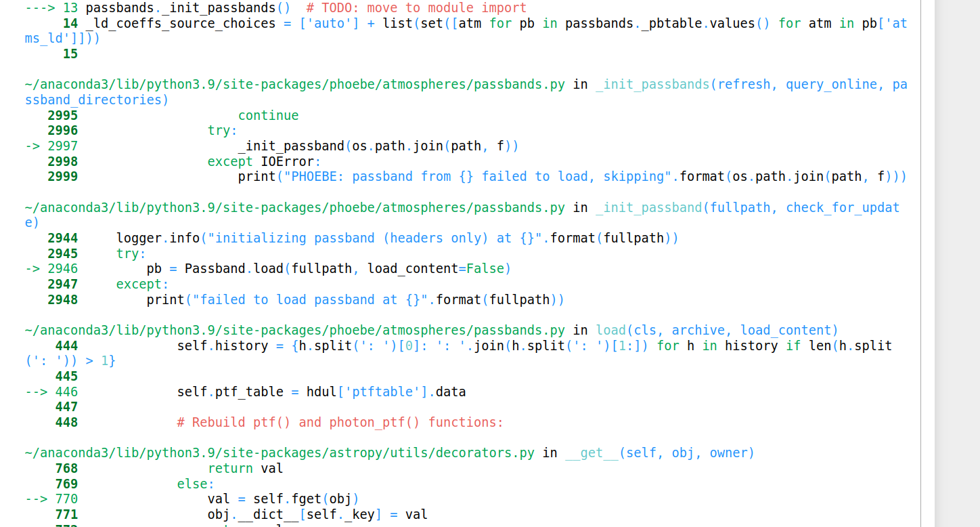Select 'self.fget(obj)' on line 770

306,499
